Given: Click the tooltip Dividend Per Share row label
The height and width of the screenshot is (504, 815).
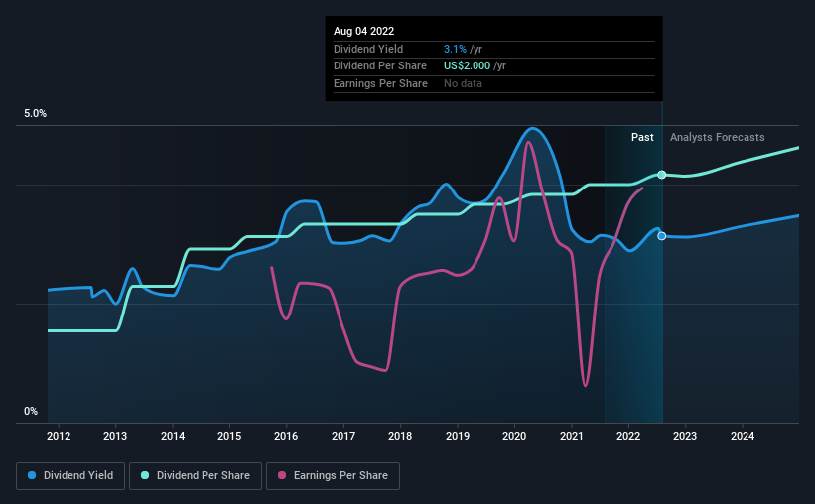Looking at the screenshot, I should tap(380, 66).
